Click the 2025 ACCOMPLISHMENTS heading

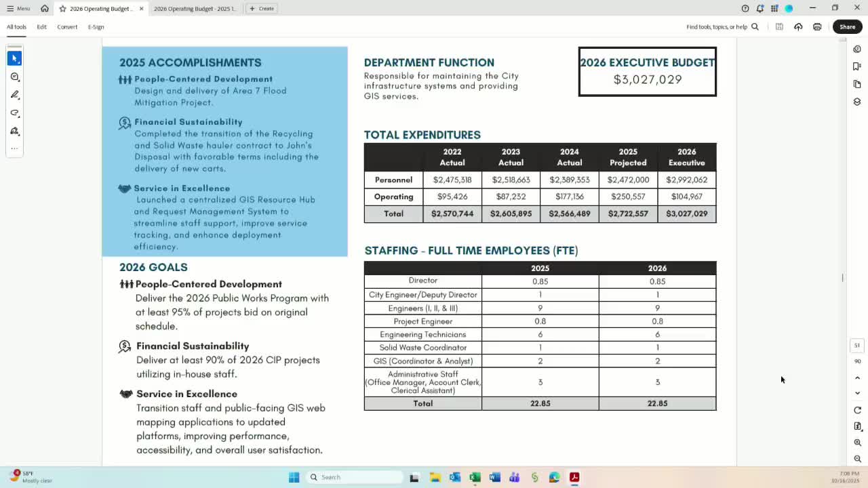point(191,62)
